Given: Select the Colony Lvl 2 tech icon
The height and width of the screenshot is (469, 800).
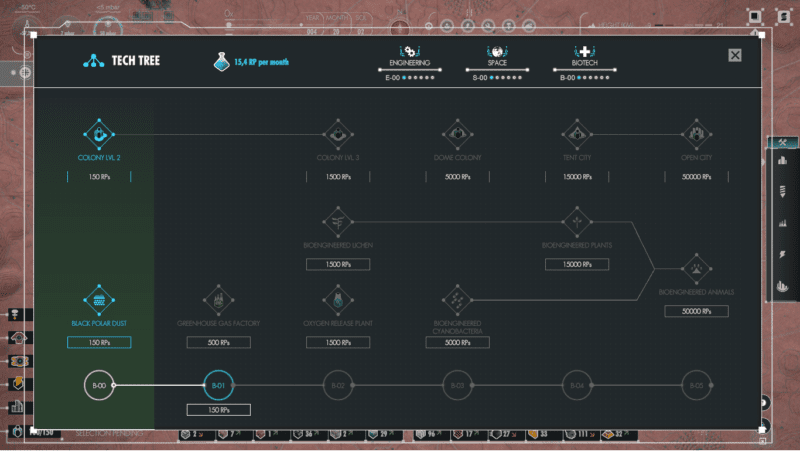Looking at the screenshot, I should coord(99,133).
